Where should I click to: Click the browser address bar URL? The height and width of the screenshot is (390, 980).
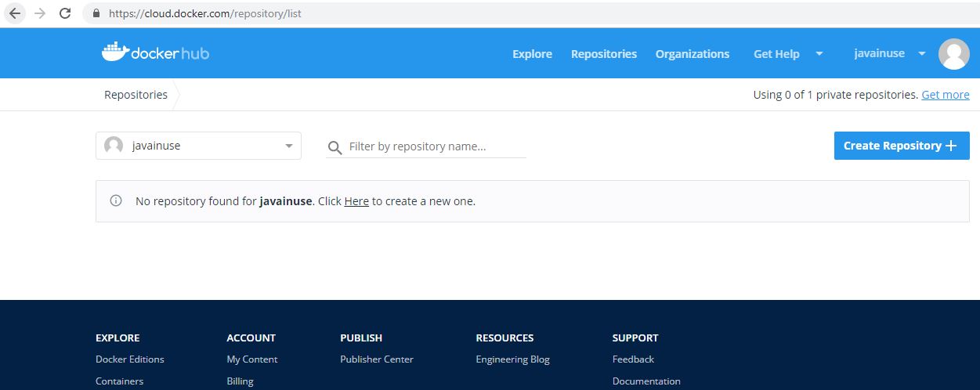(205, 13)
